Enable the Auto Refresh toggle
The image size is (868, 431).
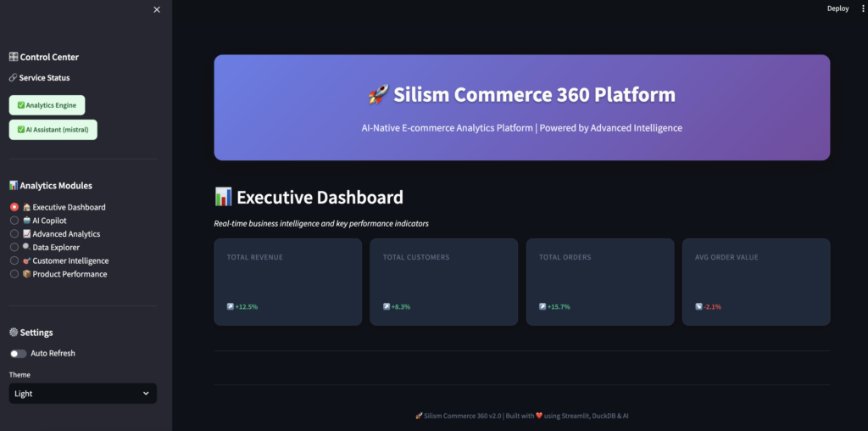pos(18,354)
